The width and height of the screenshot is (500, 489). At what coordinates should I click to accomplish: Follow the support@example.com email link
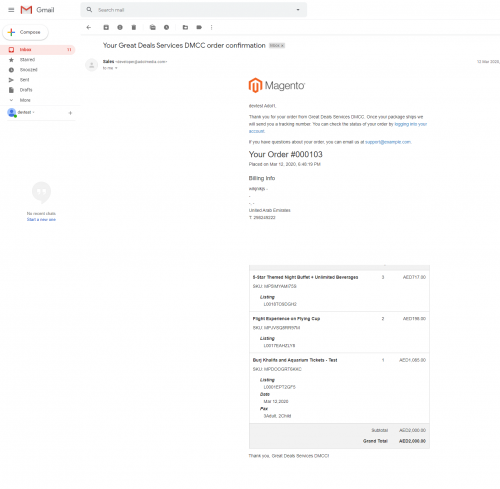click(388, 142)
